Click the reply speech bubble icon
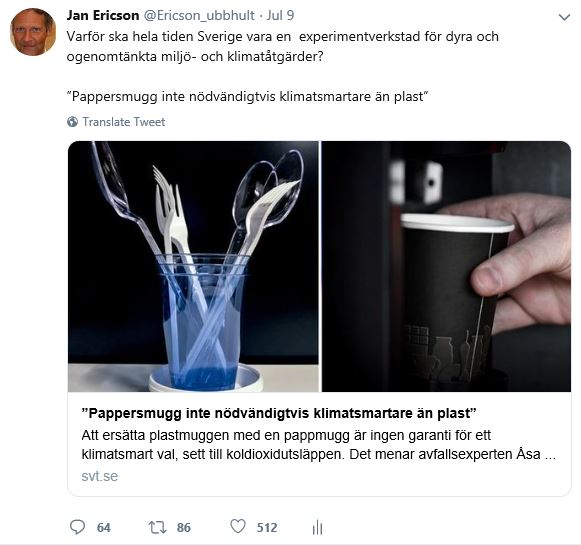The height and width of the screenshot is (545, 581). click(77, 527)
